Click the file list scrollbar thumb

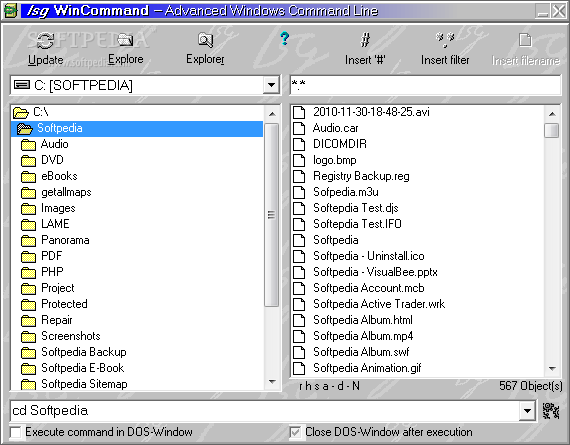tap(552, 131)
